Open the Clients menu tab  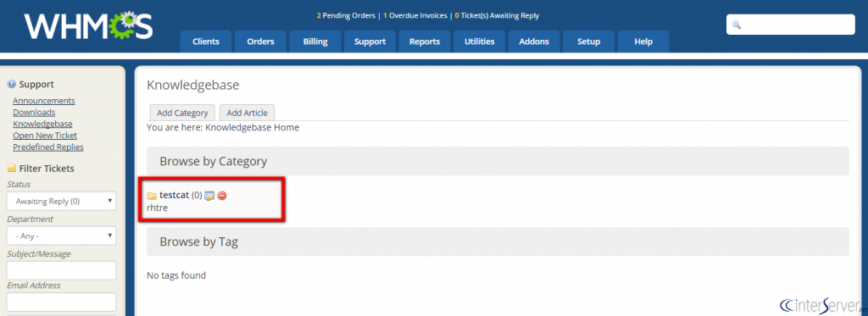coord(206,42)
